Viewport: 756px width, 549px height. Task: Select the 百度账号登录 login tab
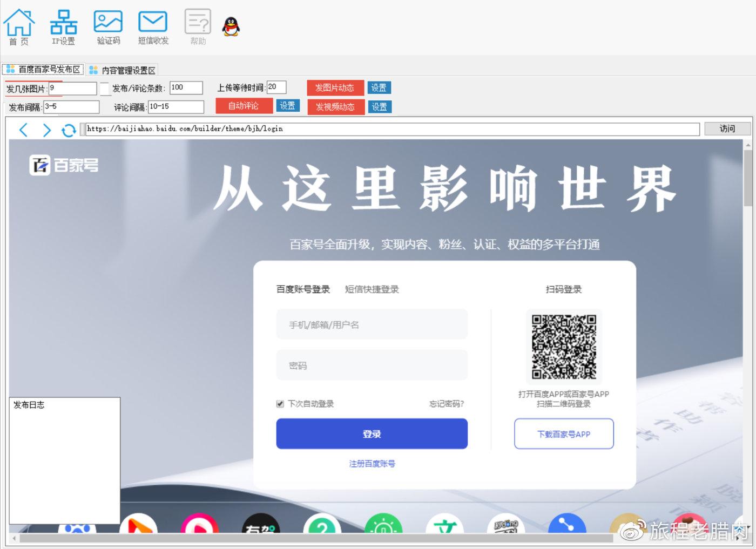(303, 289)
